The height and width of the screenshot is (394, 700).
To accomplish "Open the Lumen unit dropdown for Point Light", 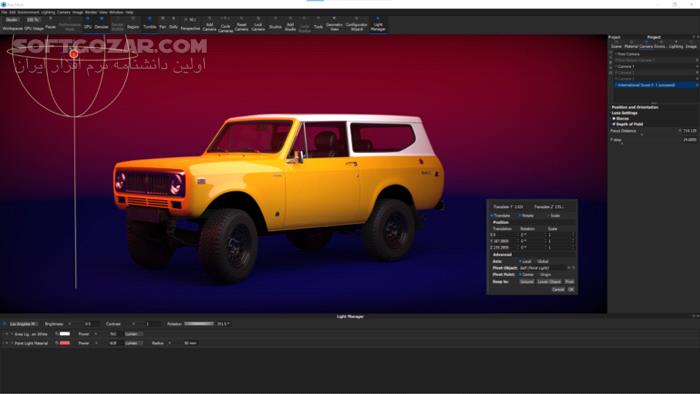I will pos(133,343).
